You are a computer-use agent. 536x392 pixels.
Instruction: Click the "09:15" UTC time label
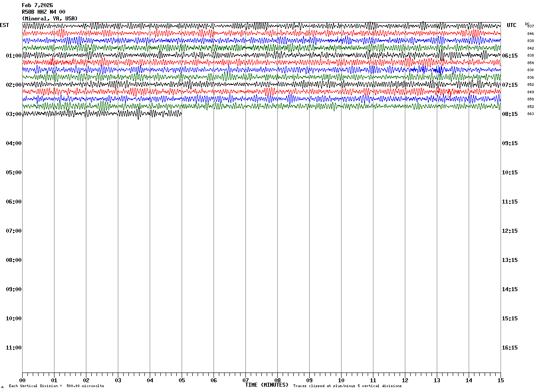510,143
